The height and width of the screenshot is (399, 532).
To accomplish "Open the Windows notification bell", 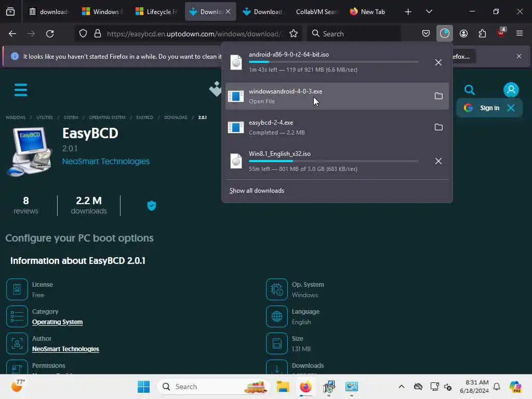I will click(497, 387).
